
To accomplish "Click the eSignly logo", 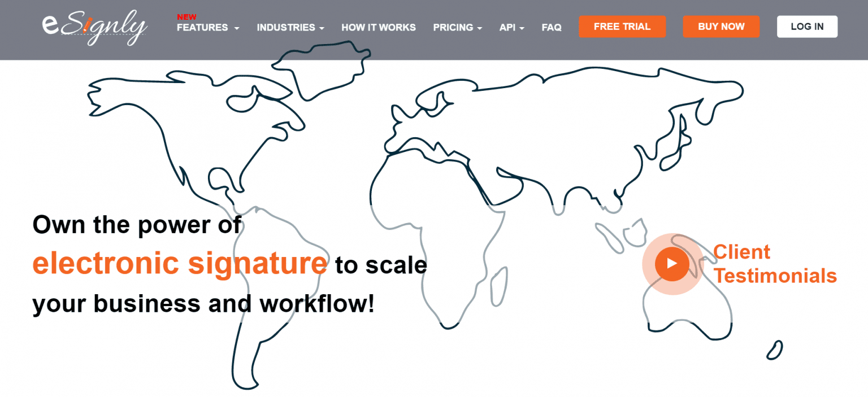I will [x=94, y=25].
